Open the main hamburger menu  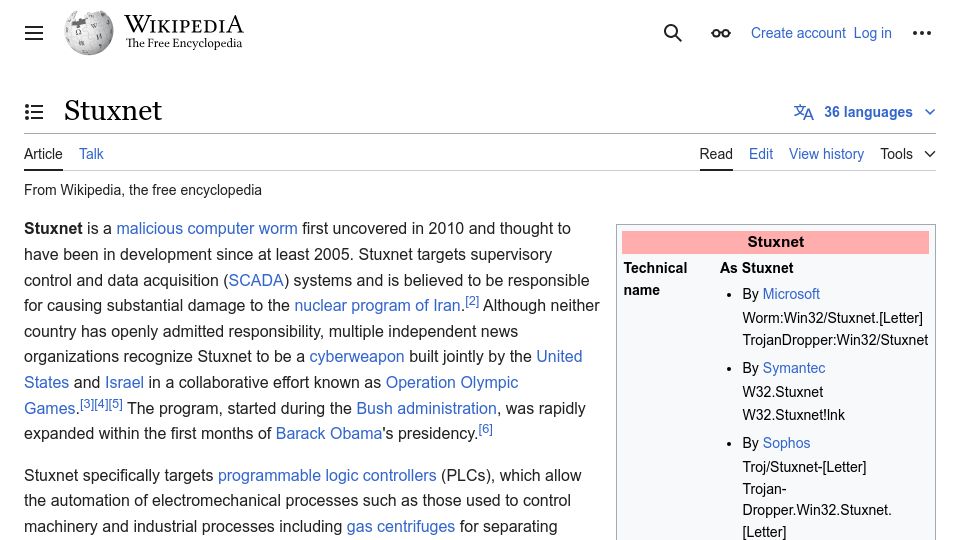coord(34,33)
